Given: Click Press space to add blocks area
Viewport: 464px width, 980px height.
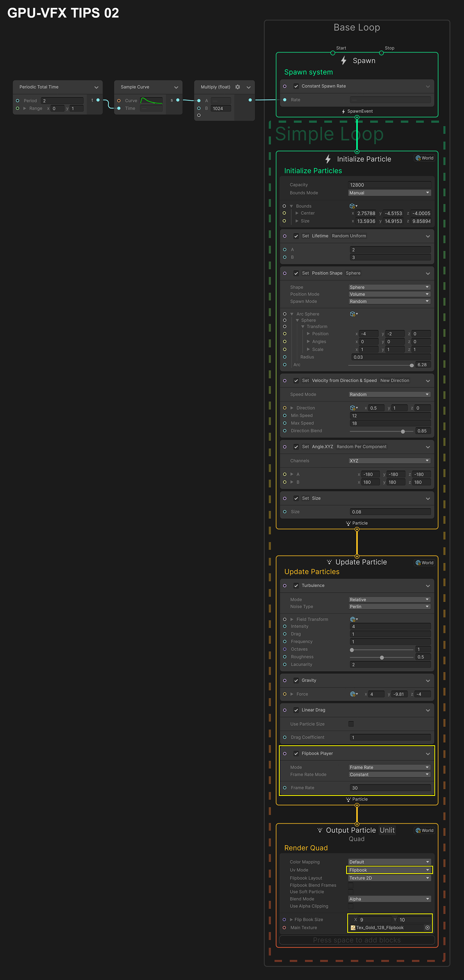Looking at the screenshot, I should tap(357, 940).
